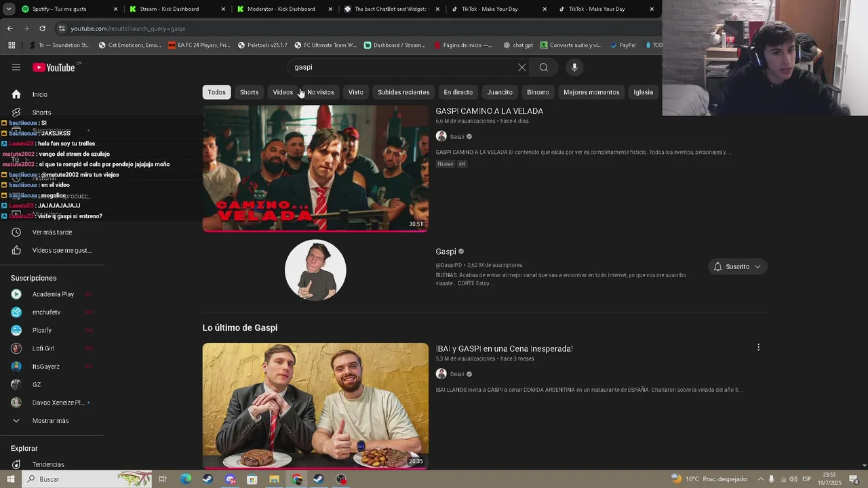Screen dimensions: 868x488
Task: Open Task View on the taskbar
Action: [x=163, y=479]
